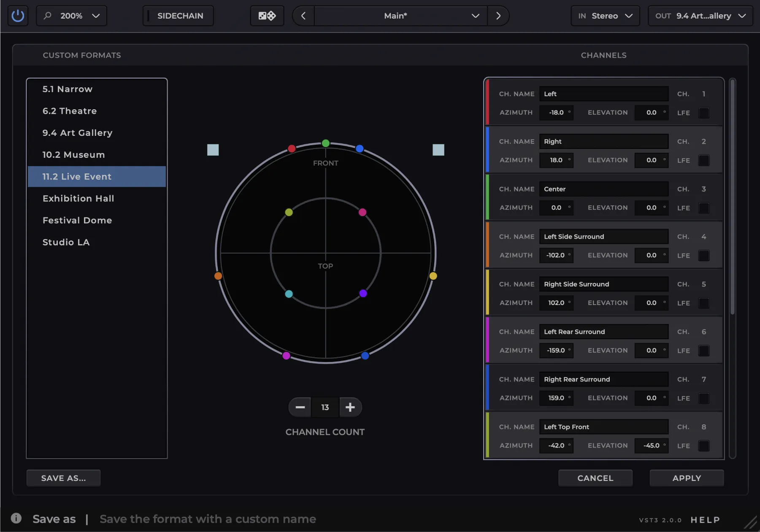The image size is (760, 532).
Task: Click the channels list scrollbar
Action: click(733, 197)
